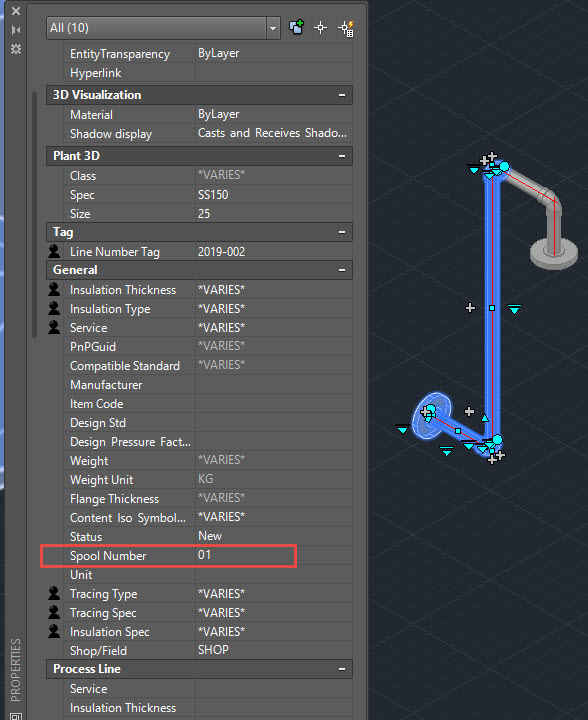Click the Select Objects crosshair icon

pos(320,28)
